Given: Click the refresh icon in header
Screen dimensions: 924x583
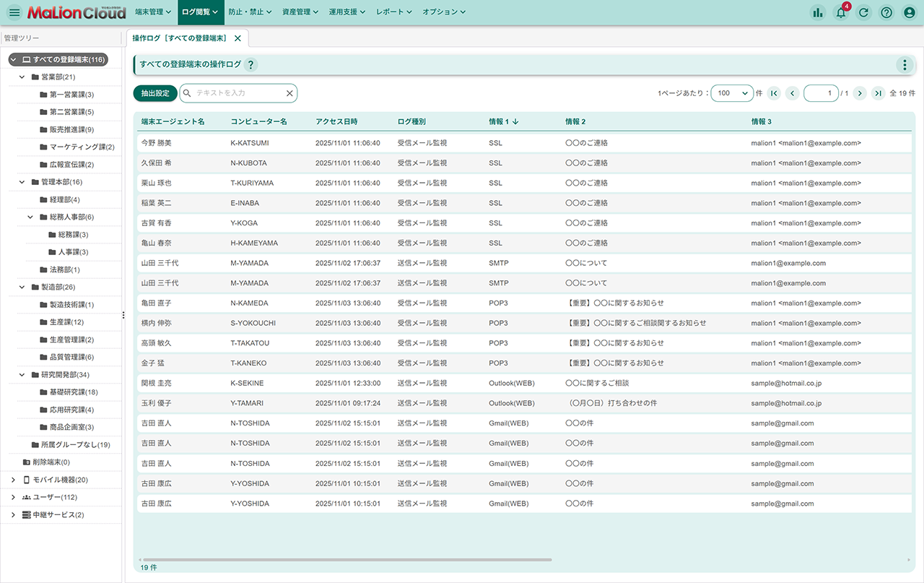Looking at the screenshot, I should pos(863,12).
